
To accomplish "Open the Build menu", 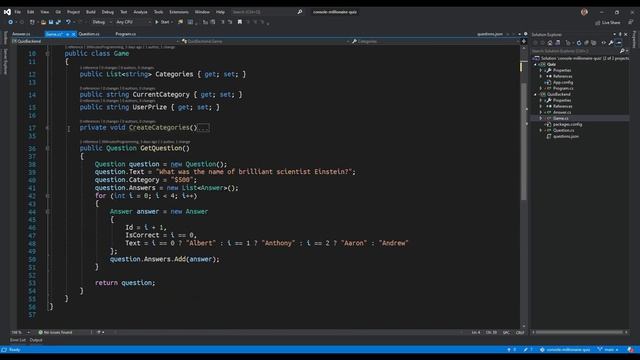I will [91, 12].
